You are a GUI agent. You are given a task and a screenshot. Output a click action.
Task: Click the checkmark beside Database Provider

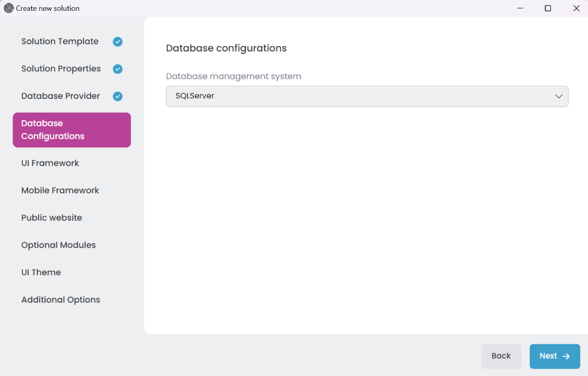[x=118, y=96]
